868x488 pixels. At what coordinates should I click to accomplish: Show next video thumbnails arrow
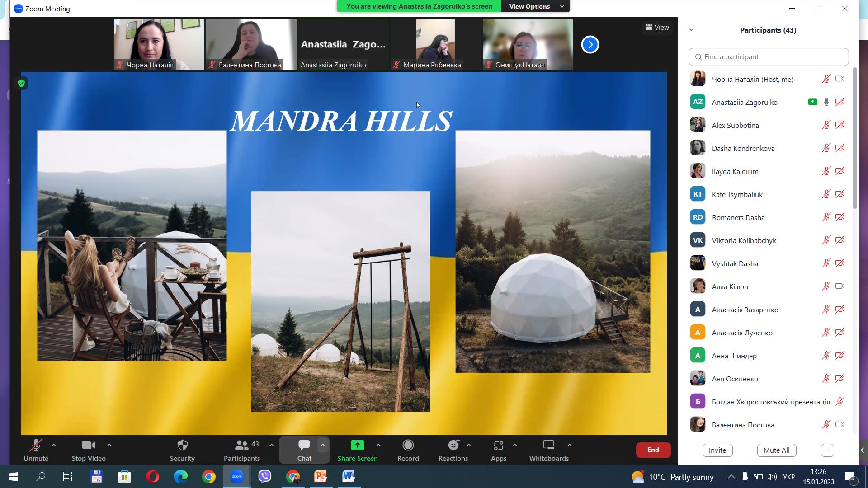tap(590, 44)
